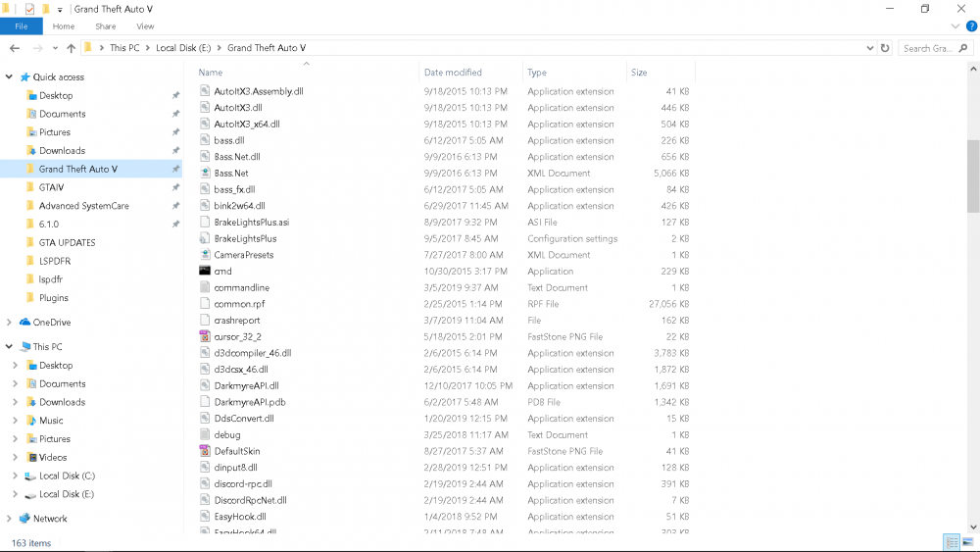The image size is (980, 552).
Task: Switch to Large icons view layout icon
Action: coord(967,542)
